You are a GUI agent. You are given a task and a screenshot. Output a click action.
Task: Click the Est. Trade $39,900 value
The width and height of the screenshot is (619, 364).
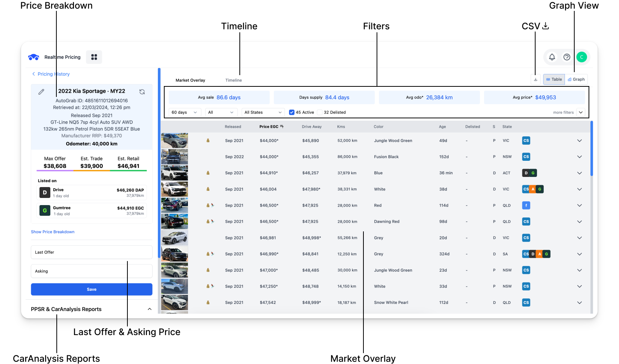click(92, 166)
